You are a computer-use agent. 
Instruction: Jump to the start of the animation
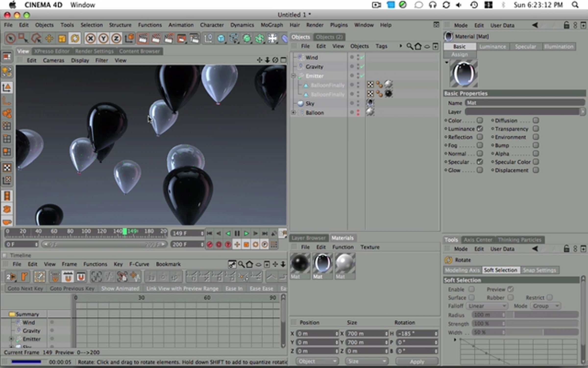209,233
